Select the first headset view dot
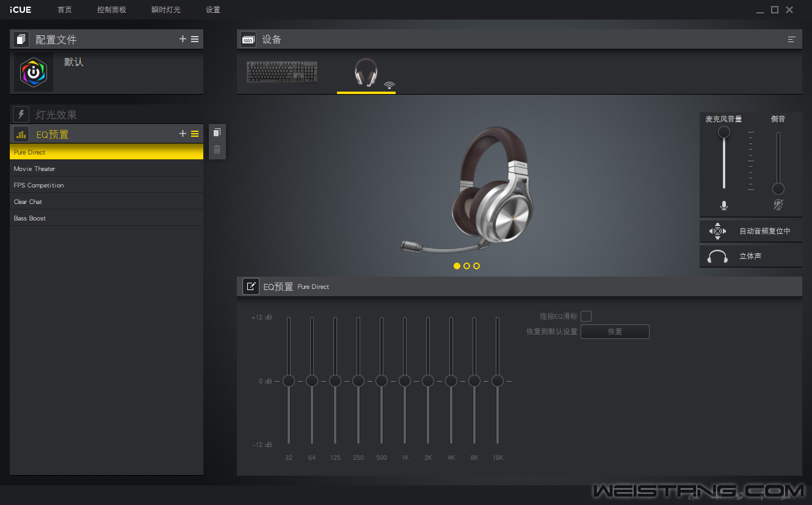The width and height of the screenshot is (812, 505). point(457,266)
